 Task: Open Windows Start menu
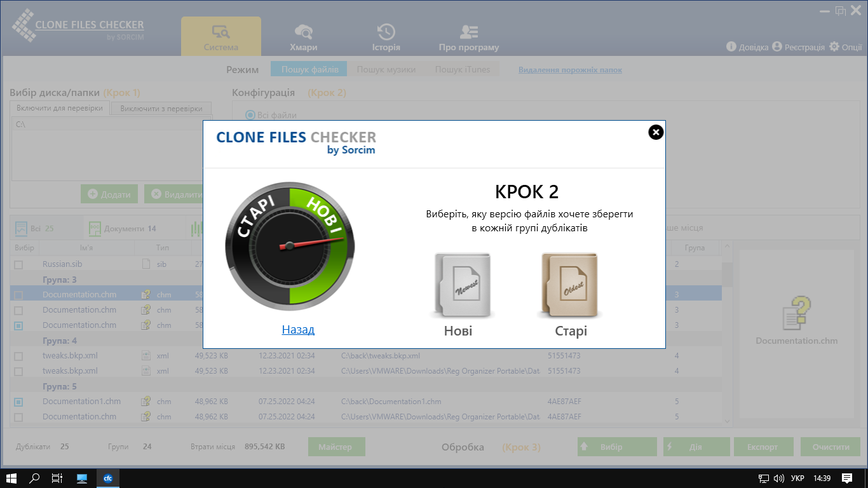pos(11,478)
